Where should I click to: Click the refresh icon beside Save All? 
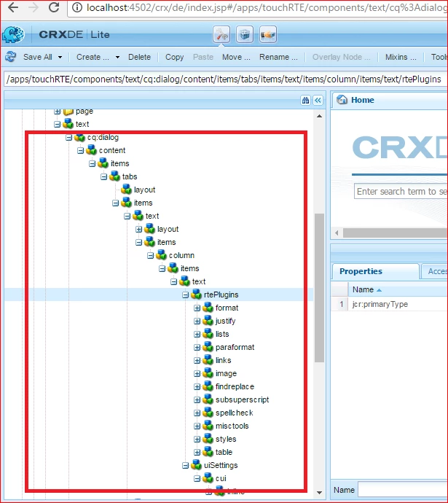pyautogui.click(x=11, y=57)
